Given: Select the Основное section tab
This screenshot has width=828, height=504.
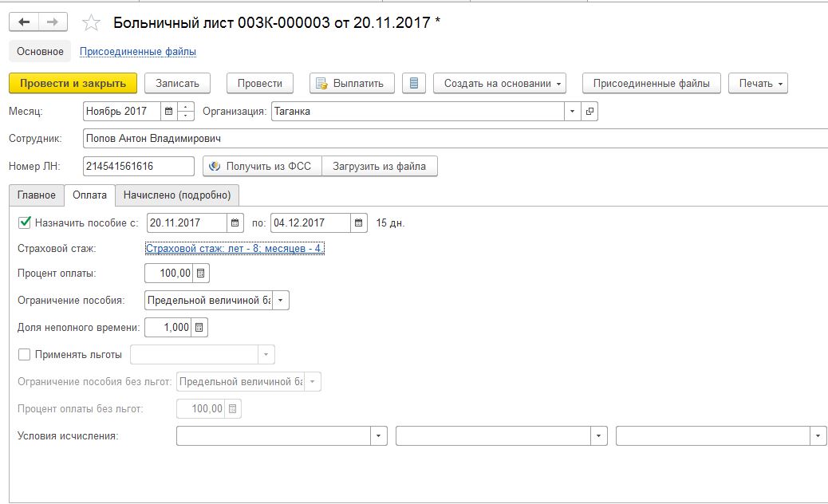Looking at the screenshot, I should tap(40, 51).
